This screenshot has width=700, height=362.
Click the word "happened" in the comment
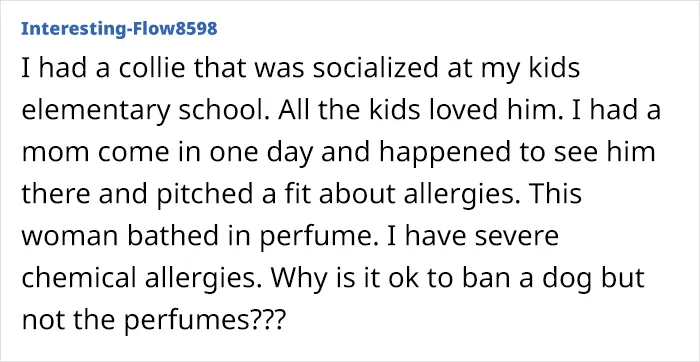coord(448,155)
